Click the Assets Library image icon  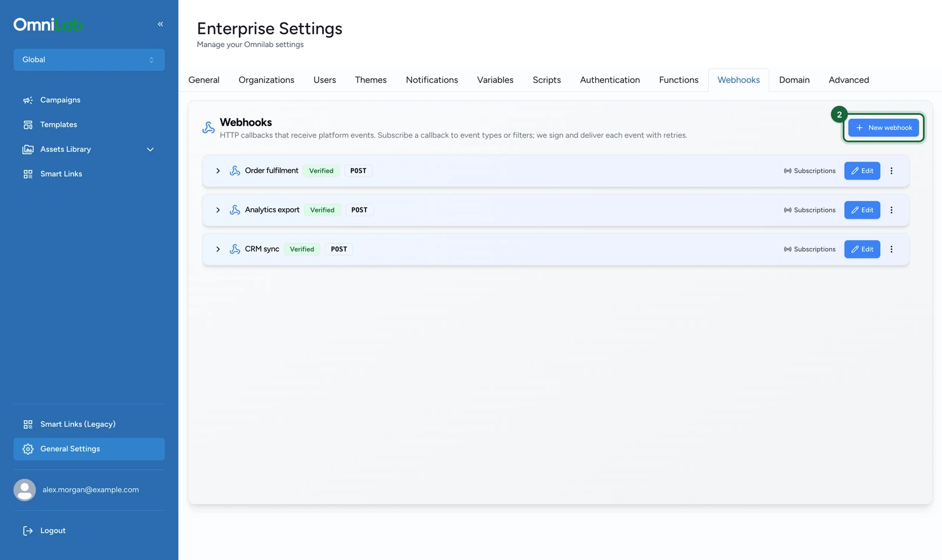28,149
